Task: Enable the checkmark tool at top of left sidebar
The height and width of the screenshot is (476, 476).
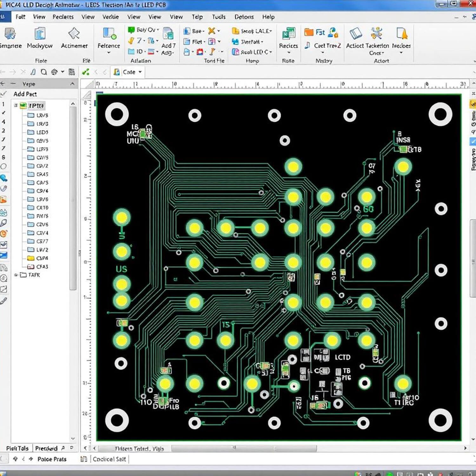Action: [4, 93]
